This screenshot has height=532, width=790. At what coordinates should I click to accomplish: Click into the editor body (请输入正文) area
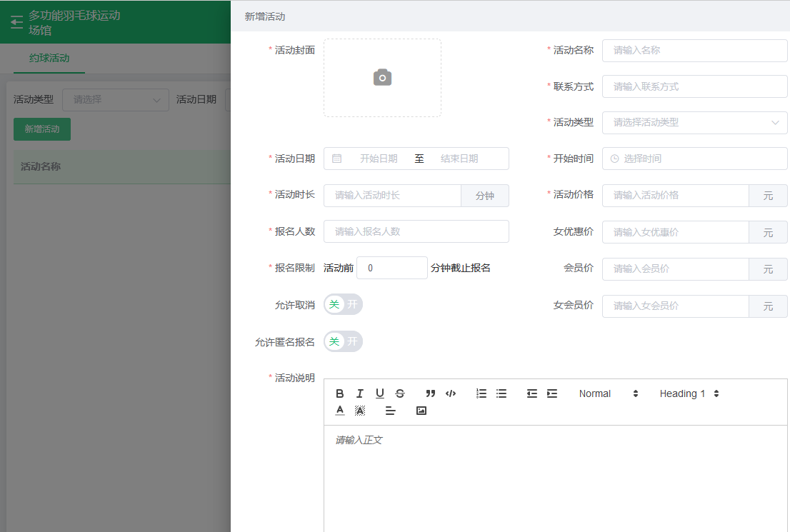(555, 478)
